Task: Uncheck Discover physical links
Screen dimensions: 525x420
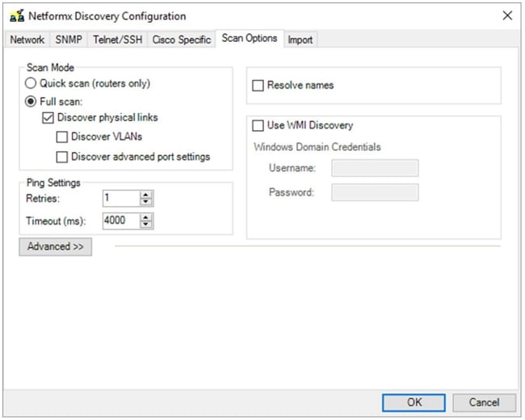Action: [x=48, y=118]
